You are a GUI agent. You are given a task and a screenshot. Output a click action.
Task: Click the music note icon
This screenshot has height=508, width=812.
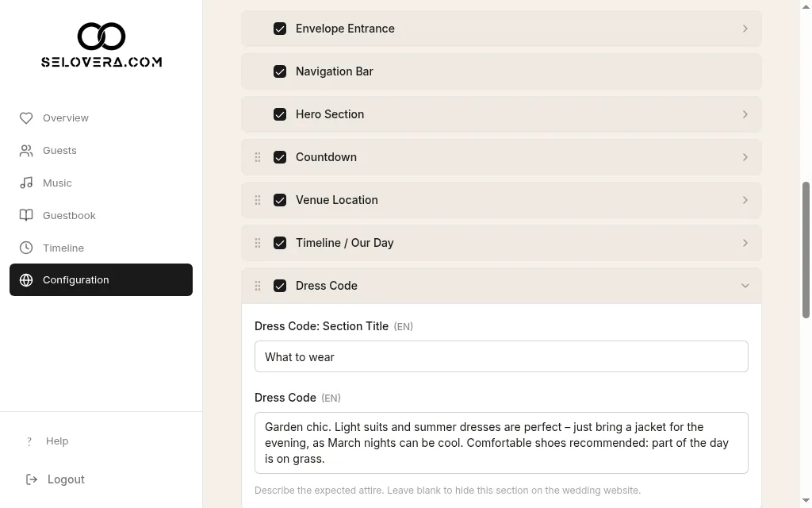pyautogui.click(x=26, y=183)
